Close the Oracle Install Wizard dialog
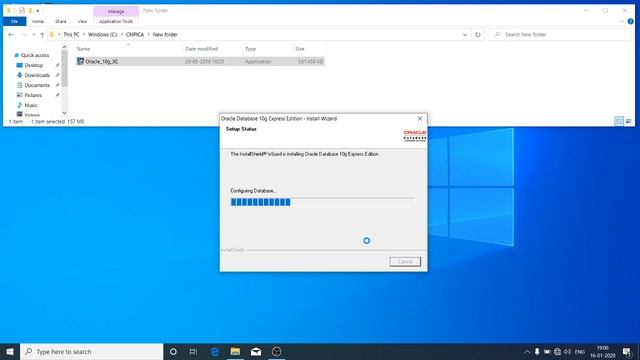 420,118
